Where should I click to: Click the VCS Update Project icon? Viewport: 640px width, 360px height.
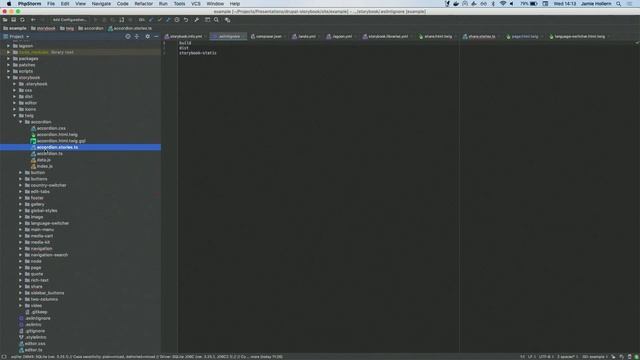151,20
